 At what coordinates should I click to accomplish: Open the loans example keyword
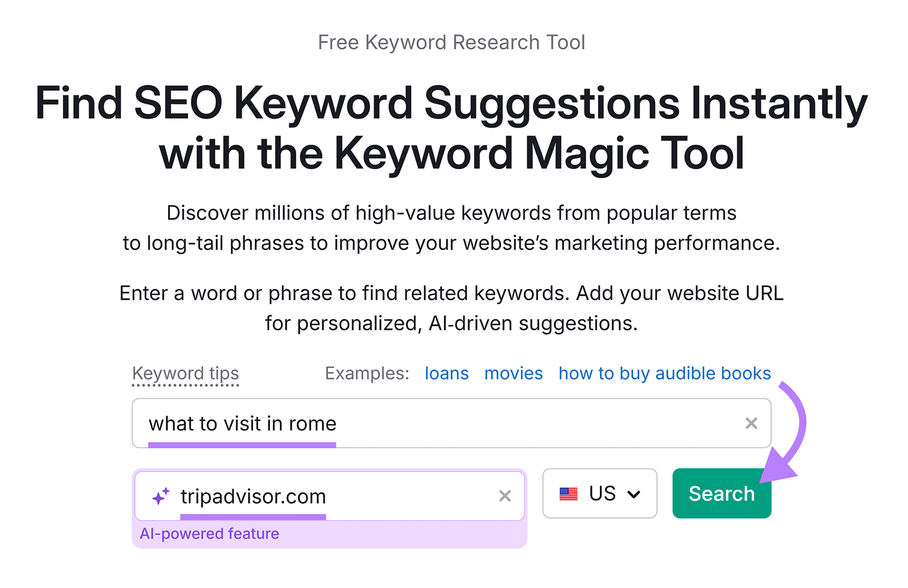point(446,373)
